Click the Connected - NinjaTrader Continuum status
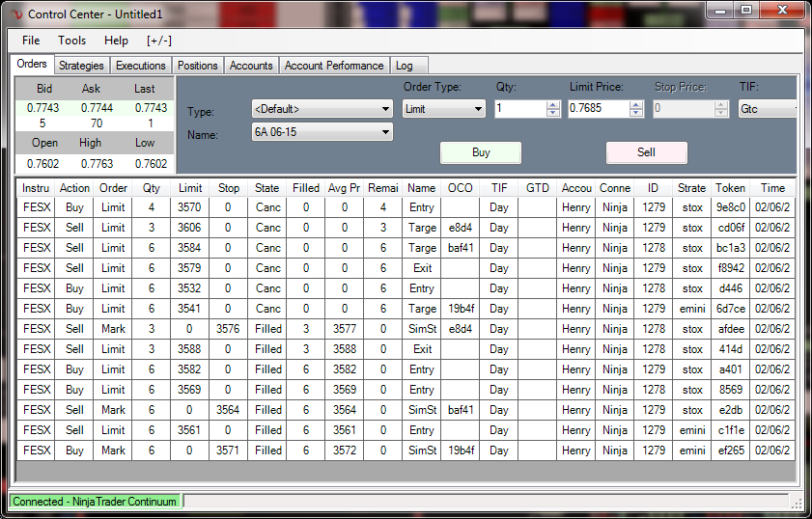 (x=95, y=502)
